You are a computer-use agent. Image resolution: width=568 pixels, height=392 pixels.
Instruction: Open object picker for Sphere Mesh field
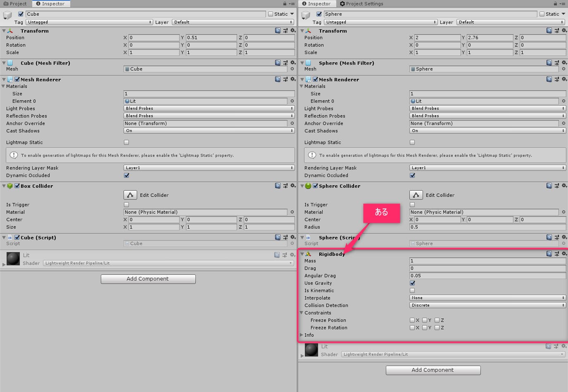563,69
